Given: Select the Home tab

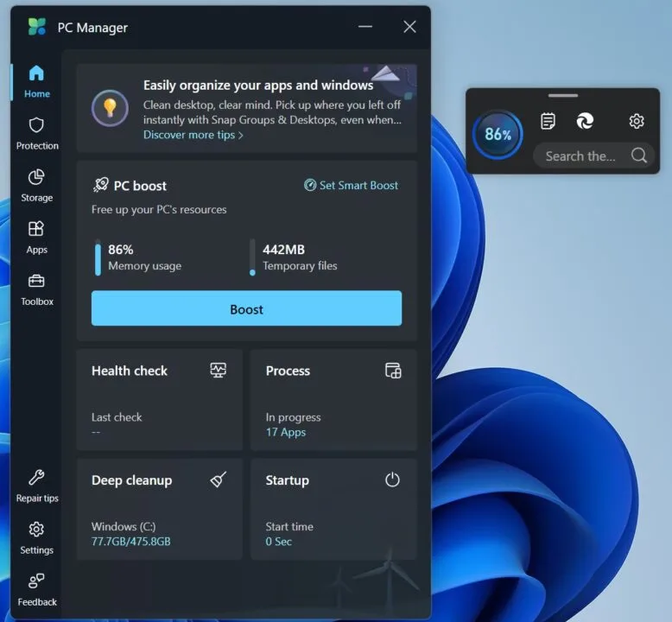Looking at the screenshot, I should [x=36, y=81].
